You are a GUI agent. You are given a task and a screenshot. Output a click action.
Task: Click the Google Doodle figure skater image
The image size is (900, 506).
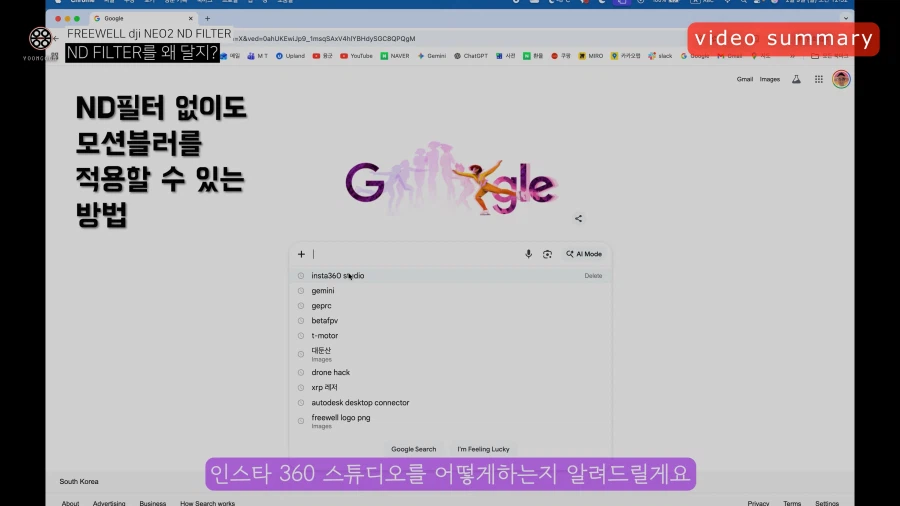(451, 179)
